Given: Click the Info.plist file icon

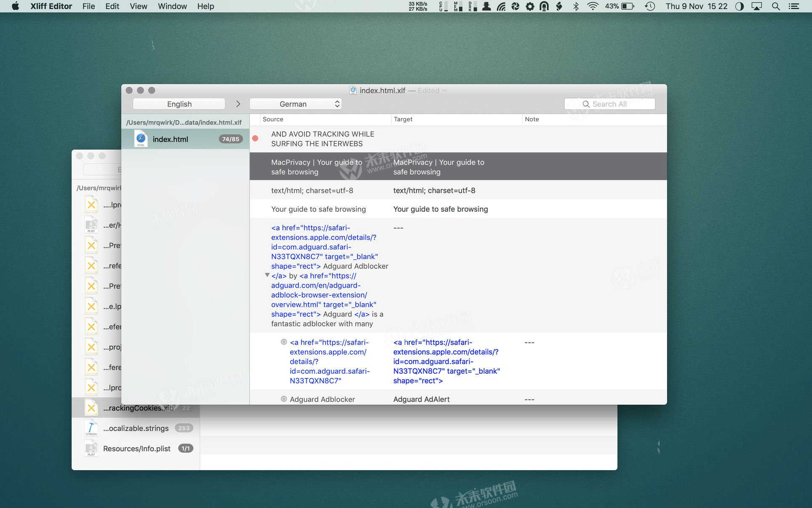Looking at the screenshot, I should click(91, 448).
